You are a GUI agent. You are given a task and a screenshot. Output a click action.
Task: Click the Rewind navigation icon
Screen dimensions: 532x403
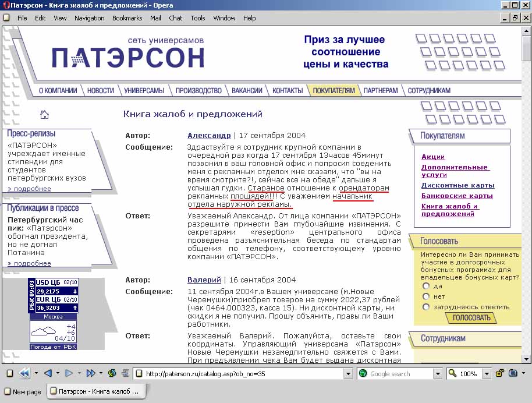coord(24,373)
